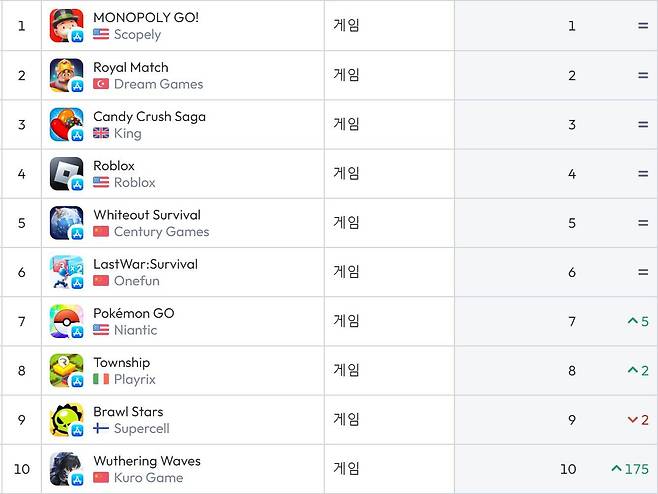Open the Roblox app icon

66,174
